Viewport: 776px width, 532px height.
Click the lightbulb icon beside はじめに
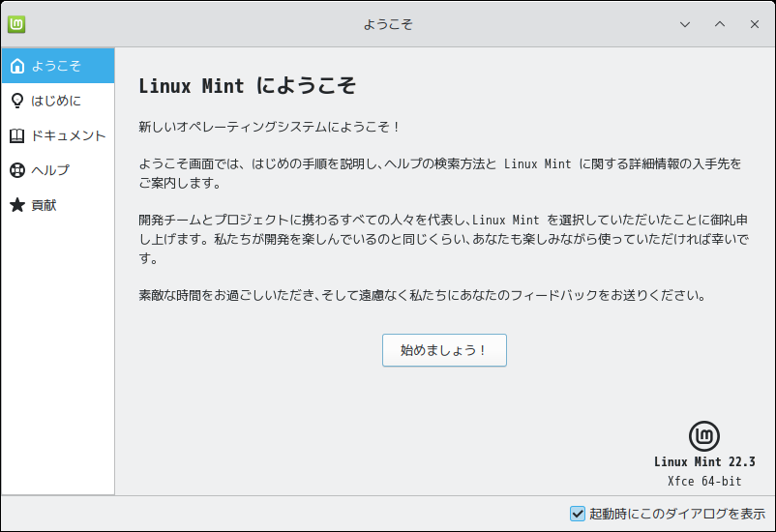click(x=16, y=101)
